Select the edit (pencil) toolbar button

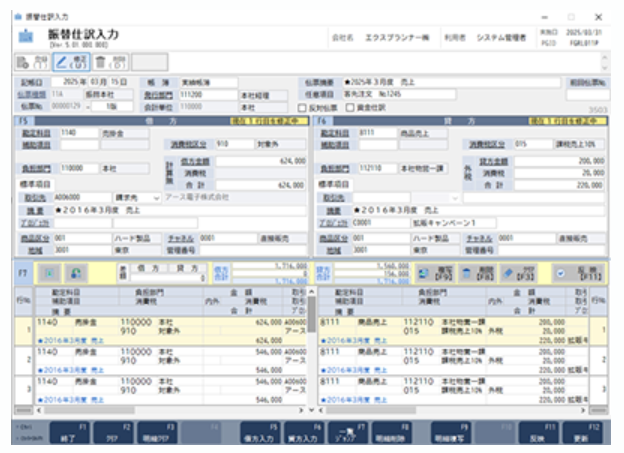click(x=71, y=62)
